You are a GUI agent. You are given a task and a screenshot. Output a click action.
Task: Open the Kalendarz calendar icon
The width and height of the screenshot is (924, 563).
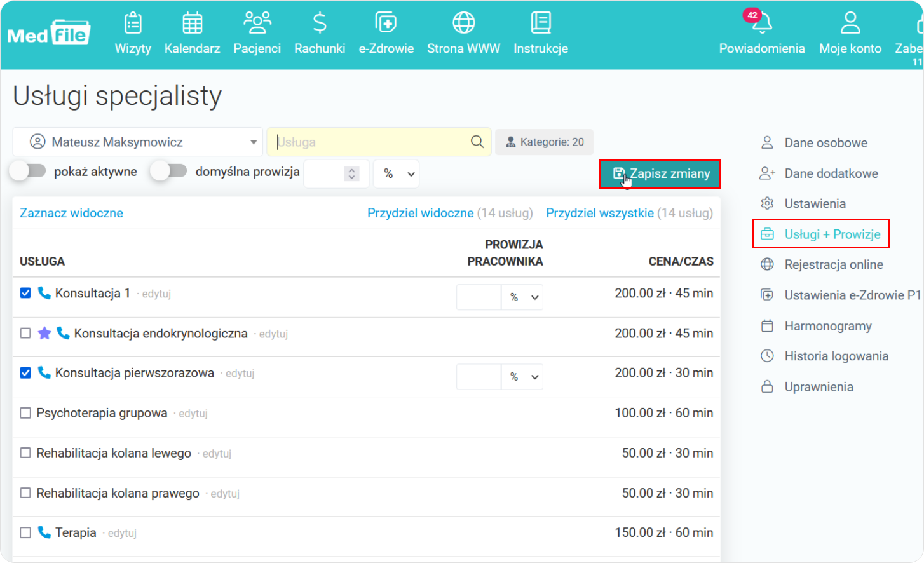[x=192, y=24]
